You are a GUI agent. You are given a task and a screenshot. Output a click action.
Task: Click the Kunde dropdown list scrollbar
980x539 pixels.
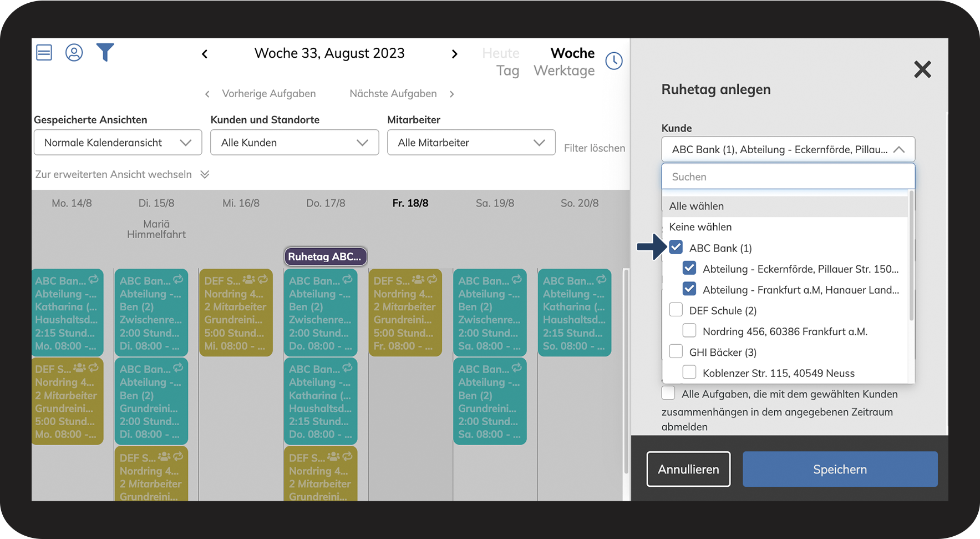(x=911, y=255)
